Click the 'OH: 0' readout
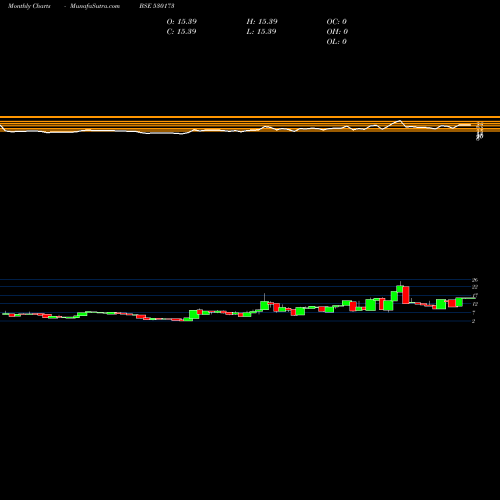Viewport: 500px width, 500px height. pos(337,32)
